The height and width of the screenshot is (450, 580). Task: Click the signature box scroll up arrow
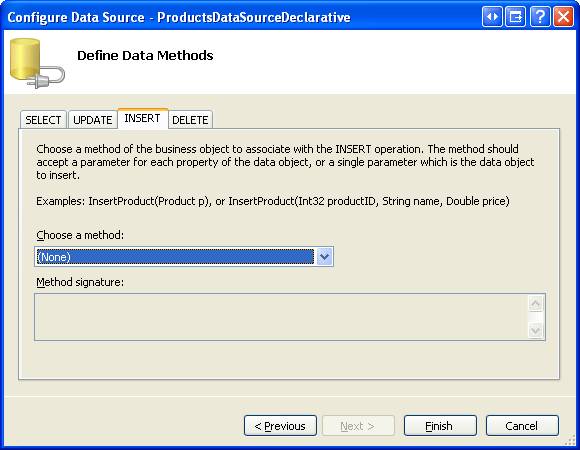pos(536,304)
